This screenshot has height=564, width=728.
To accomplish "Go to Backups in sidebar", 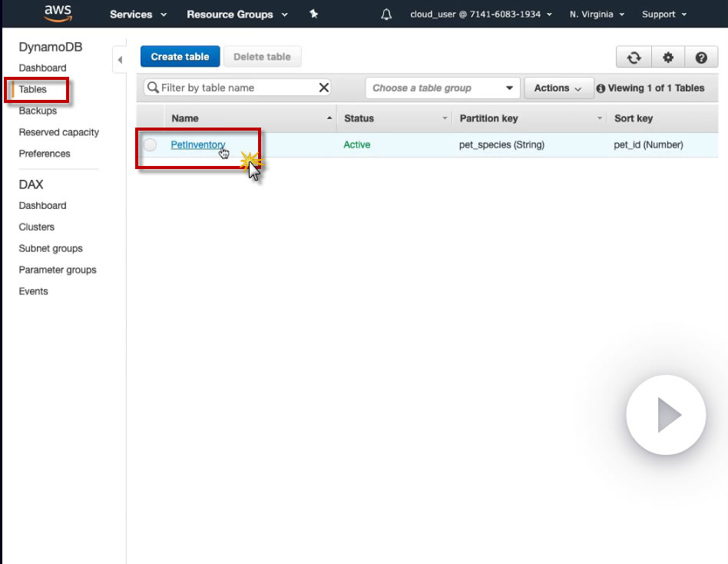I will pyautogui.click(x=38, y=111).
